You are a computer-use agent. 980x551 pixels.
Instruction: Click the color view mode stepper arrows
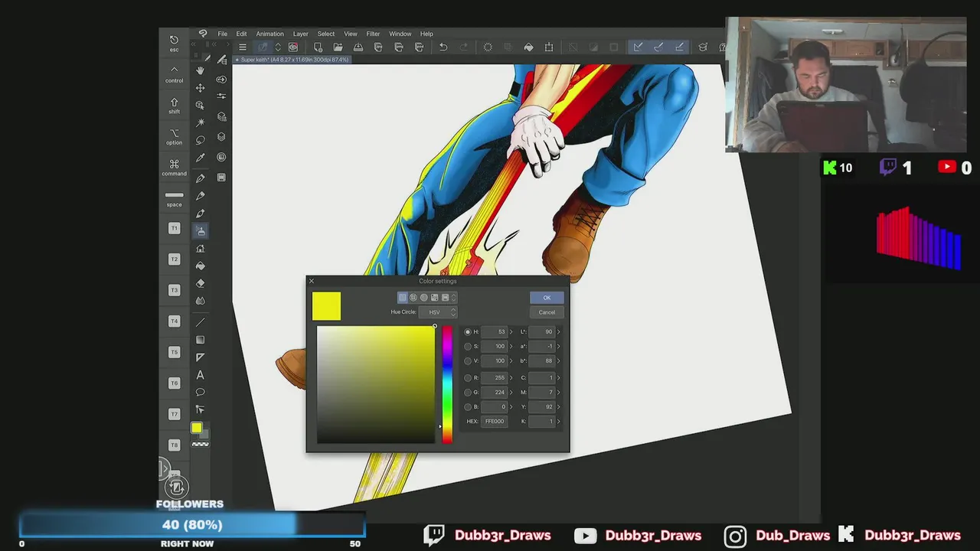(454, 298)
